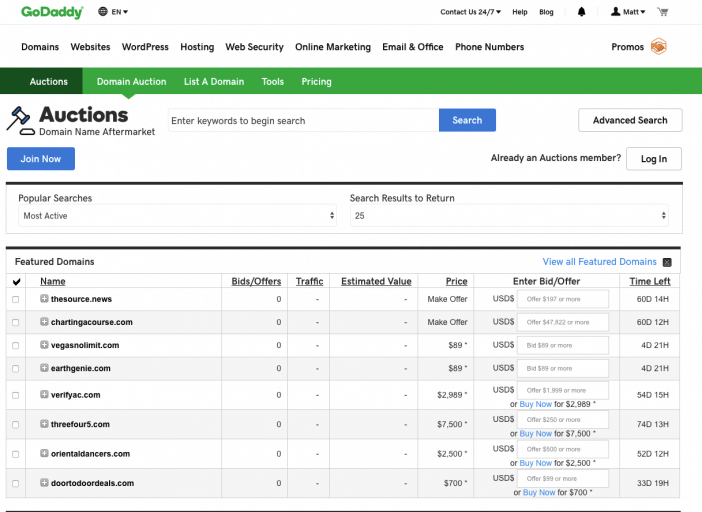The height and width of the screenshot is (512, 702).
Task: Check the verifyac.com row checkbox
Action: point(16,396)
